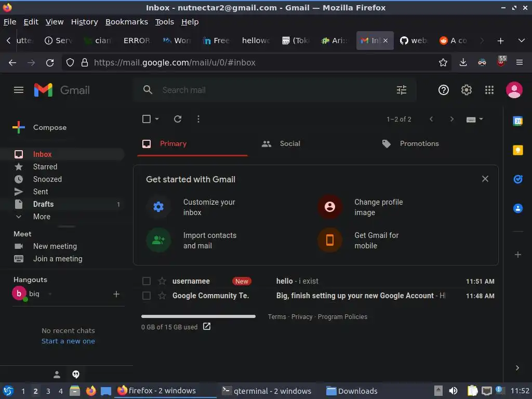
Task: Refresh the mail list
Action: pos(178,119)
